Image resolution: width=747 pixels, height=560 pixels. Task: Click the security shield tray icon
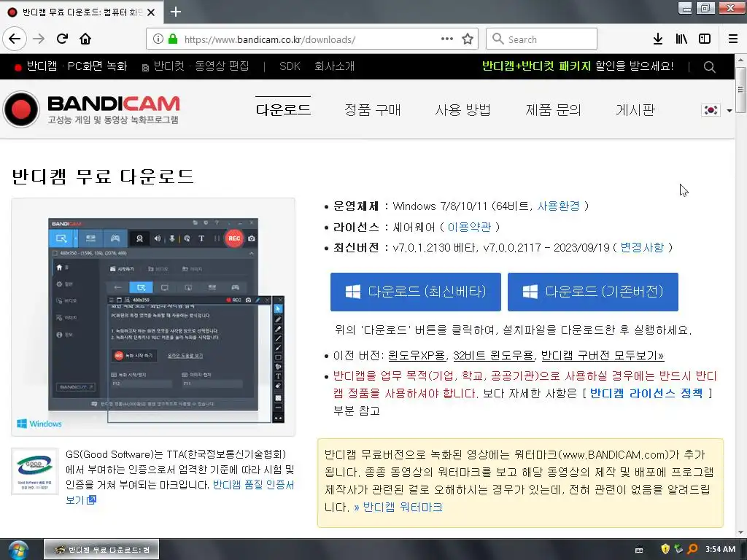click(x=665, y=549)
